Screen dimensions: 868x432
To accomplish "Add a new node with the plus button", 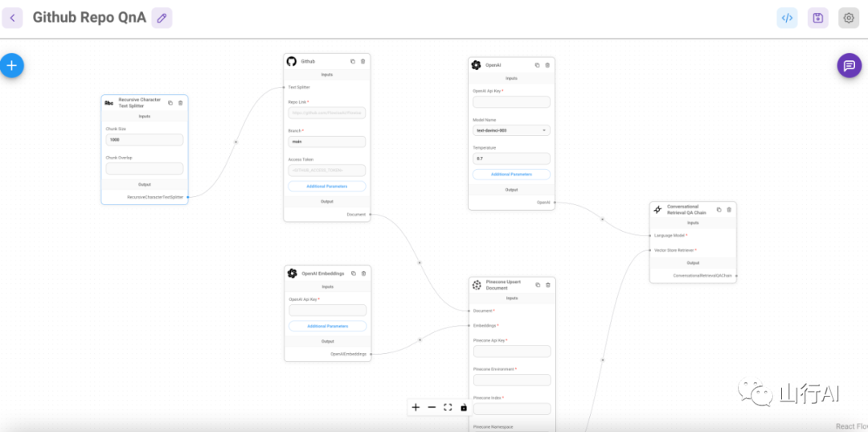I will point(11,65).
